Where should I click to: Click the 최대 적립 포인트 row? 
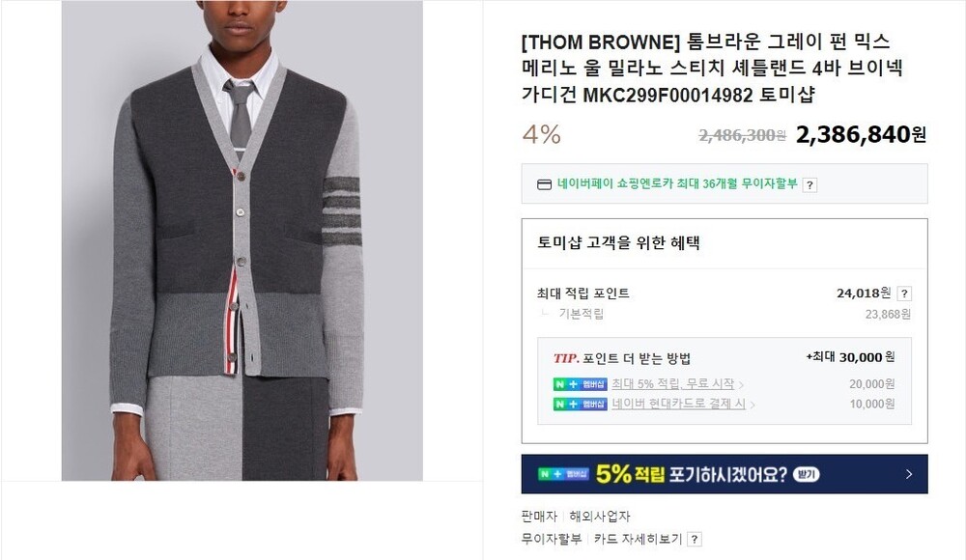click(724, 294)
